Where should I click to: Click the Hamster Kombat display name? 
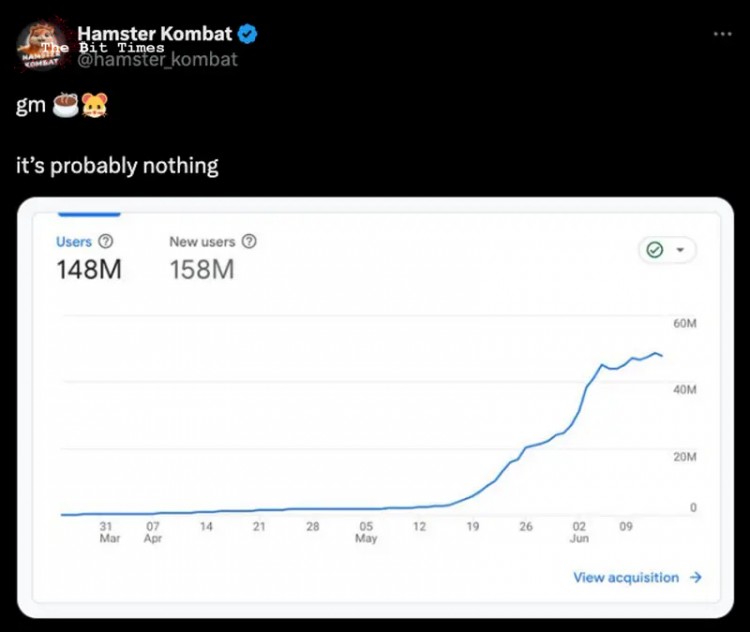[154, 33]
